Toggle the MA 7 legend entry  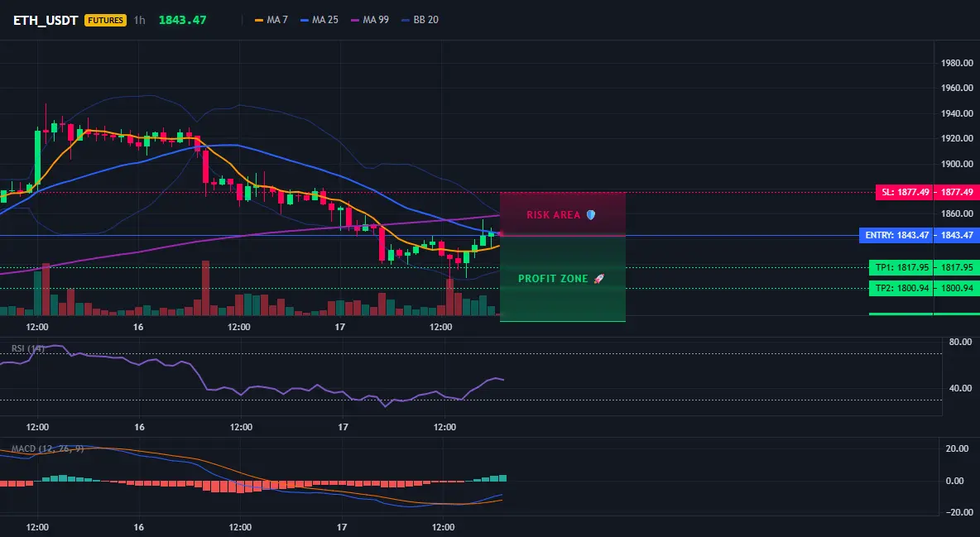(271, 20)
